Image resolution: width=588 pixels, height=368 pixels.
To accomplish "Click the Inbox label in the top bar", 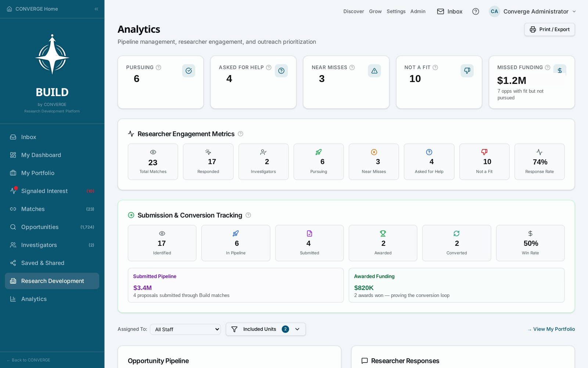I will [x=455, y=11].
